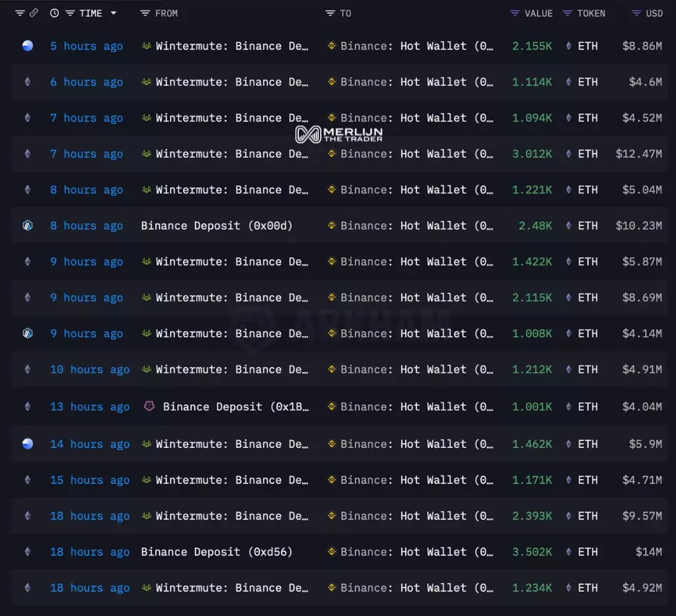This screenshot has height=616, width=676.
Task: Open the Binance Deposit (0x00d) address link
Action: (x=217, y=226)
